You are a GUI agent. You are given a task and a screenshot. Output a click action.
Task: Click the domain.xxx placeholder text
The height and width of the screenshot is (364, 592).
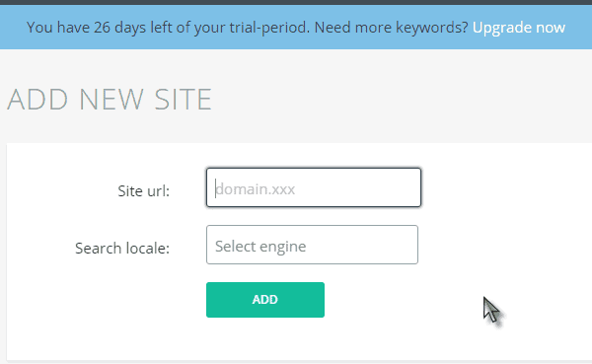coord(256,189)
